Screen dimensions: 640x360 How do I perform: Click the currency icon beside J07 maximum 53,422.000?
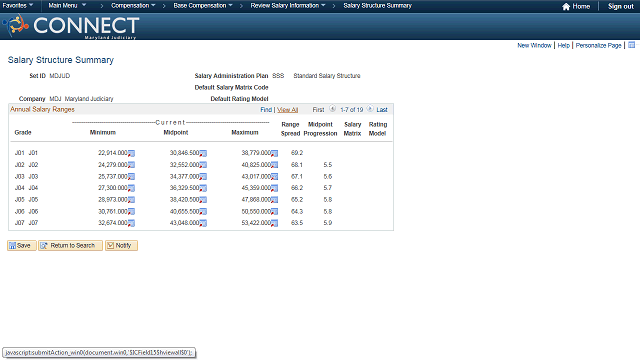[x=275, y=223]
